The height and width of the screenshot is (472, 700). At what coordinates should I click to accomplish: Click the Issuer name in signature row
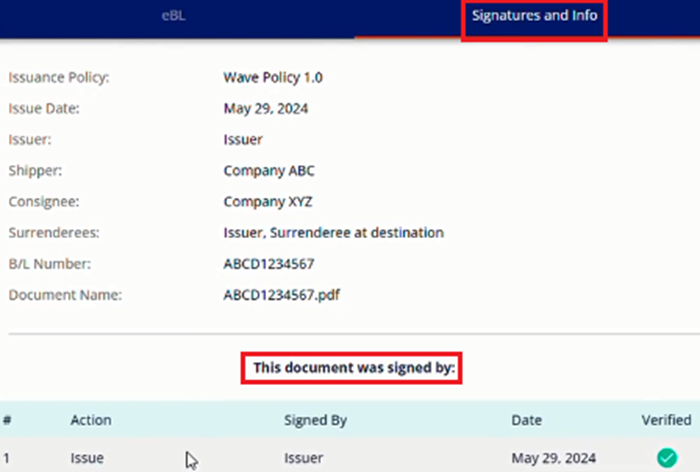point(304,458)
